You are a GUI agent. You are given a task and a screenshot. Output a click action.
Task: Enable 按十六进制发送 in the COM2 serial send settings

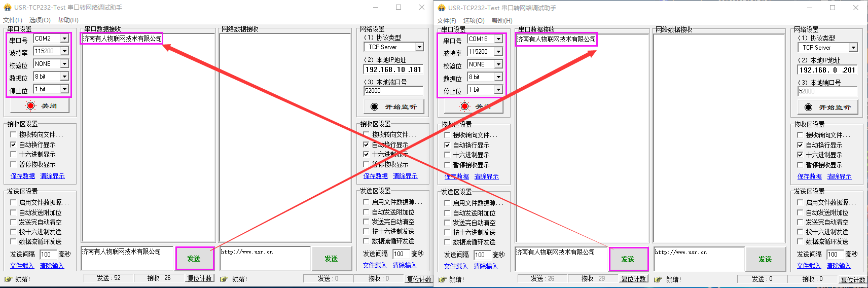click(14, 232)
